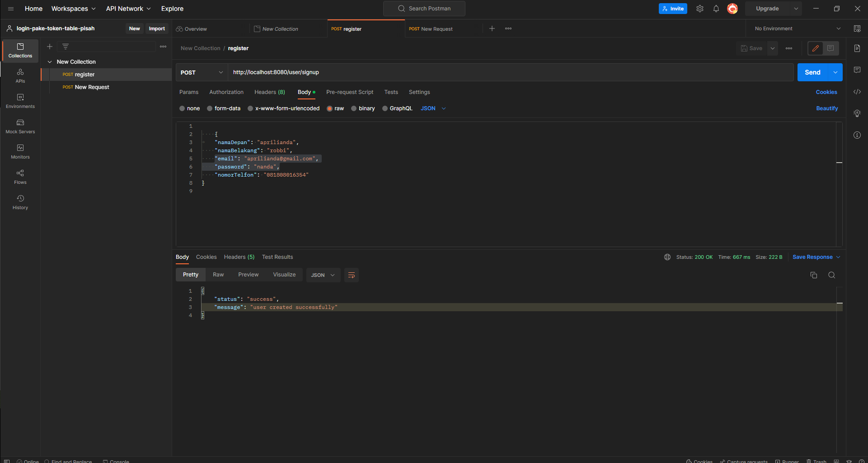Open the Collections sidebar panel

[x=20, y=50]
